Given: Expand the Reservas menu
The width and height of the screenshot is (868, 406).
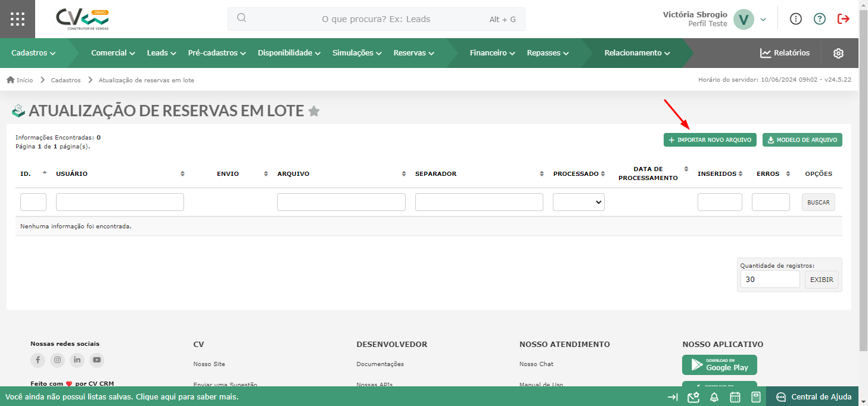Looking at the screenshot, I should pos(414,53).
